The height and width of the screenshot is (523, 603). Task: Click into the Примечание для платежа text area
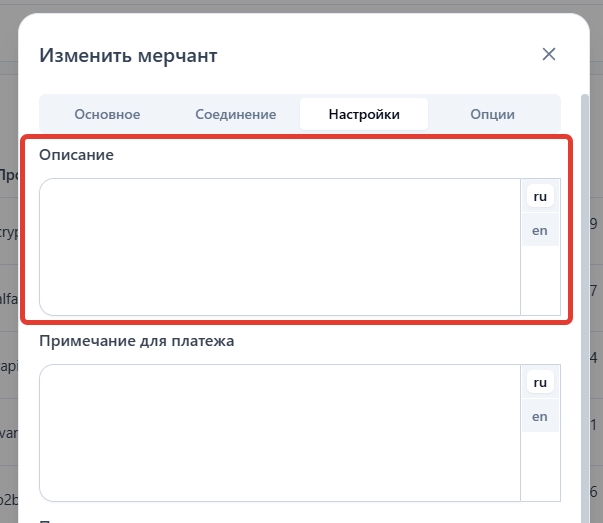pos(280,432)
